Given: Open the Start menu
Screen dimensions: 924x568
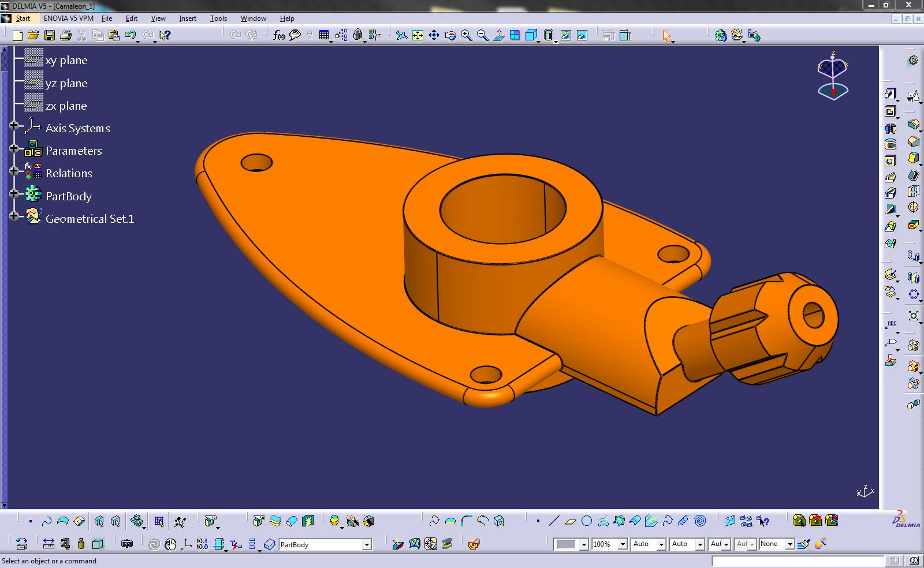Looking at the screenshot, I should (x=23, y=18).
